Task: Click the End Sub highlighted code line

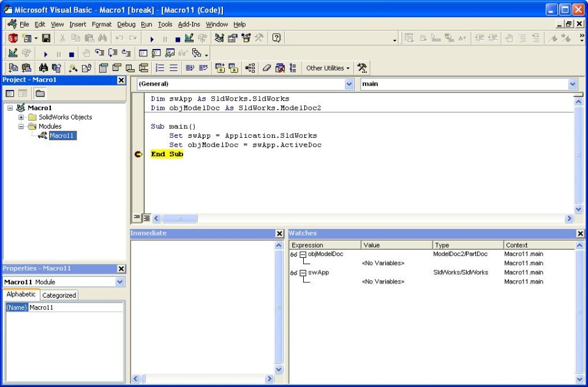Action: tap(167, 154)
